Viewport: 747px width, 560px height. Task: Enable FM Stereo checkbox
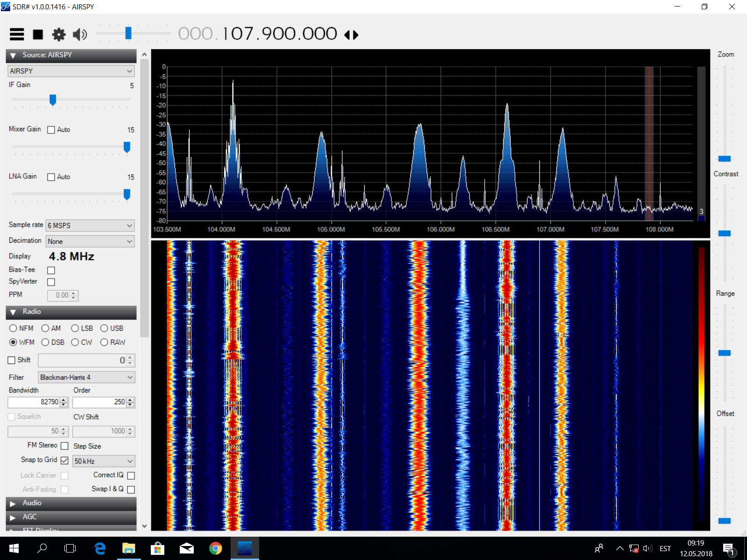[64, 446]
